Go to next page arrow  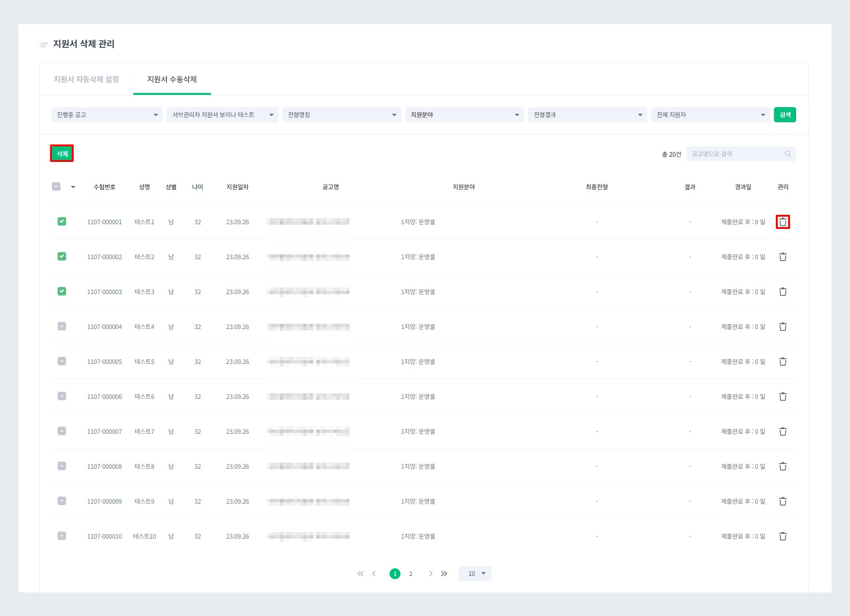(x=431, y=574)
